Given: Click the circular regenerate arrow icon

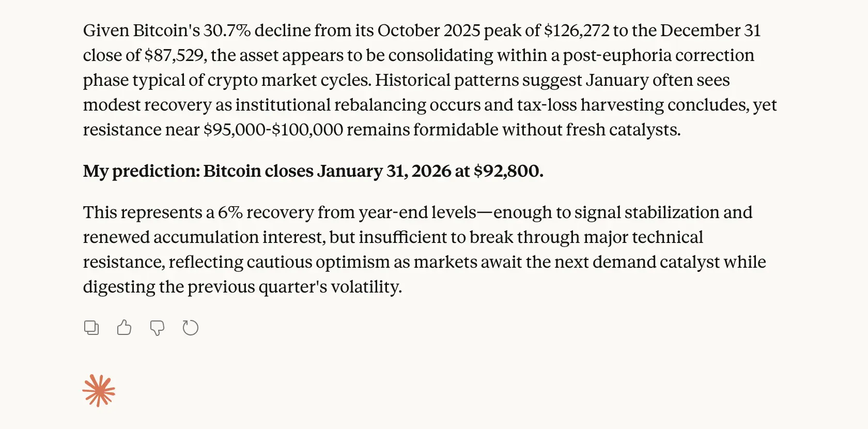Looking at the screenshot, I should pyautogui.click(x=190, y=327).
